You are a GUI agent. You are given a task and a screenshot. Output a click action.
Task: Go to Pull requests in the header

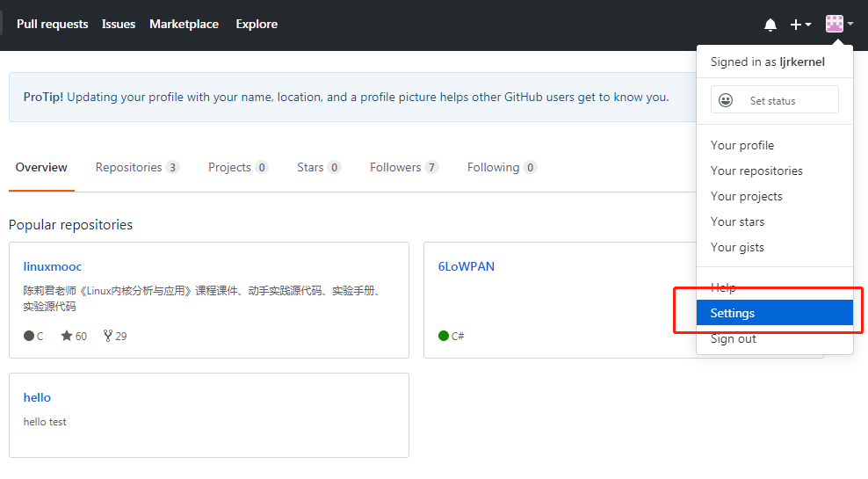pos(53,24)
